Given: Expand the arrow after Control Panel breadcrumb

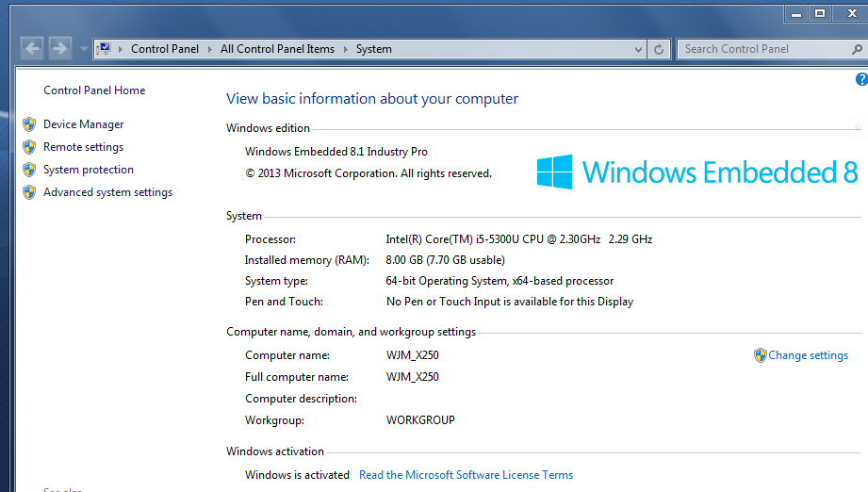Looking at the screenshot, I should 209,49.
